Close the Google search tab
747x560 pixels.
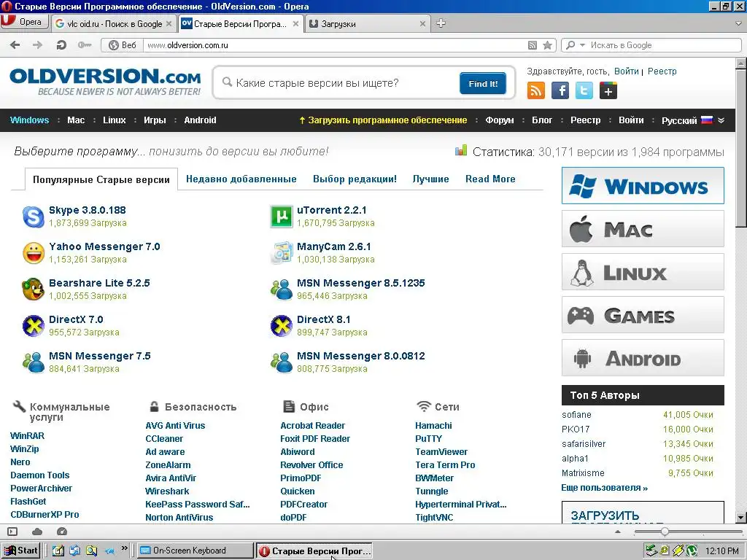169,24
